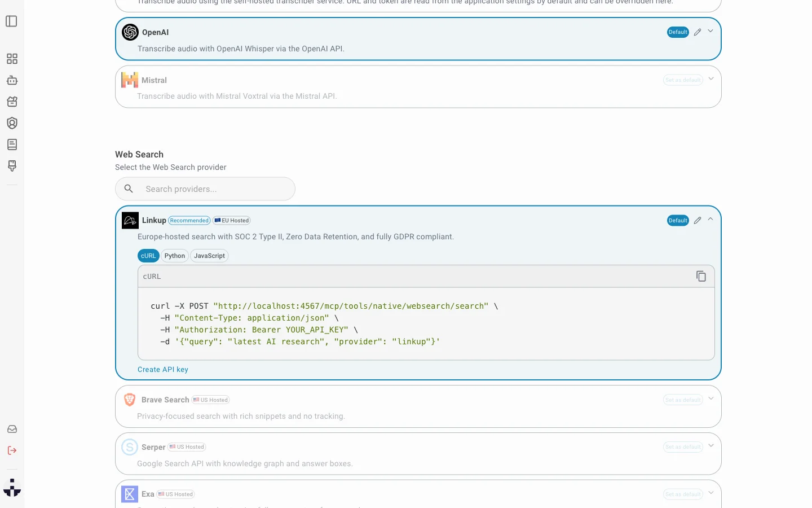Screen dimensions: 812x508
Task: Click the Brave 'Privacy-focused search' description
Action: tap(241, 416)
